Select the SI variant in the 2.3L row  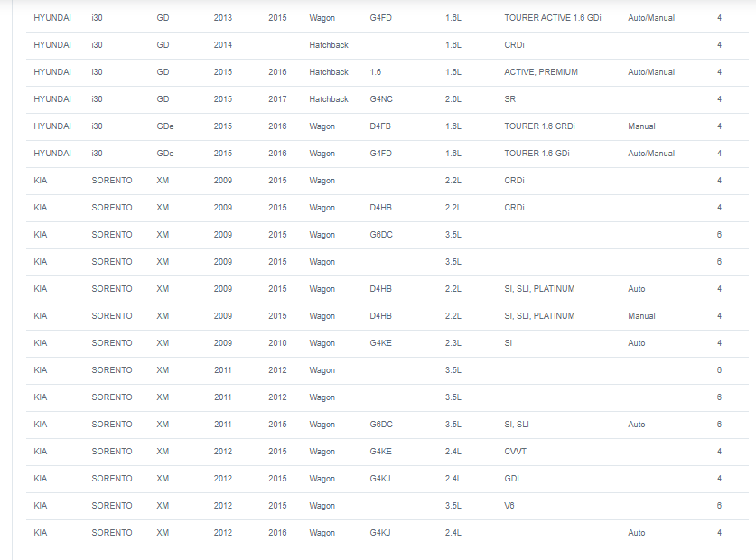509,342
